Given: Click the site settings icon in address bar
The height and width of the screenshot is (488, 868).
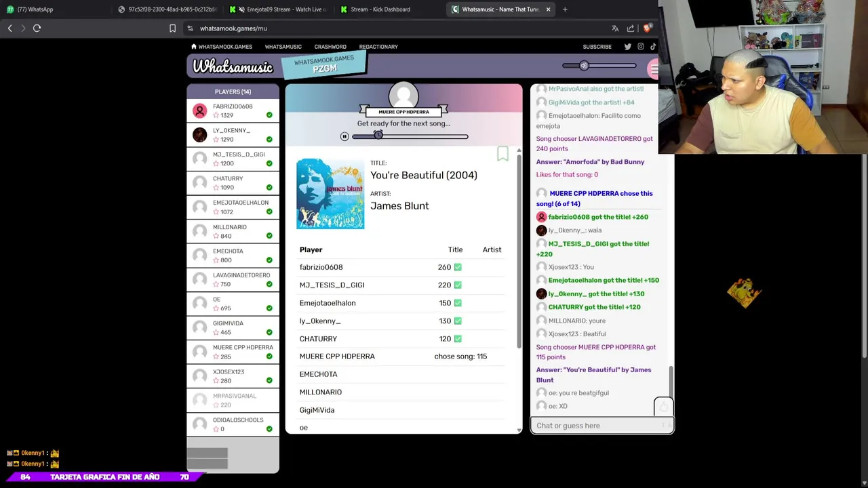Looking at the screenshot, I should (191, 28).
